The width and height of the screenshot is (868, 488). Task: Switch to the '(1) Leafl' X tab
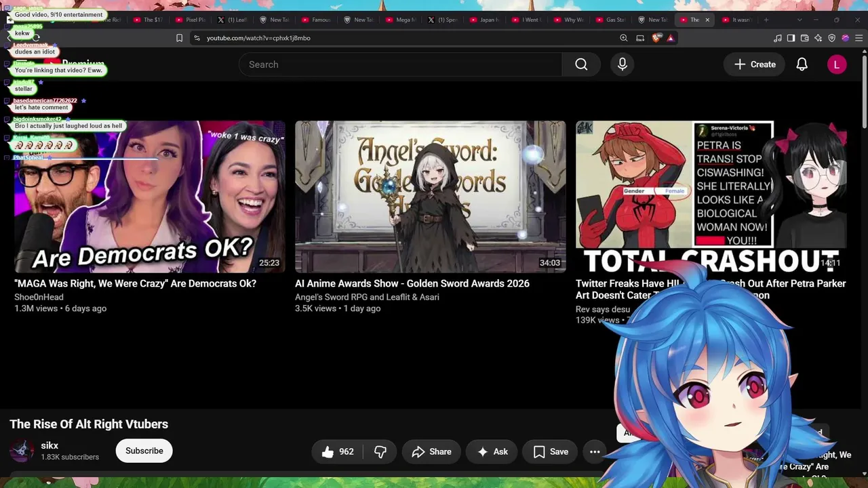pos(232,20)
